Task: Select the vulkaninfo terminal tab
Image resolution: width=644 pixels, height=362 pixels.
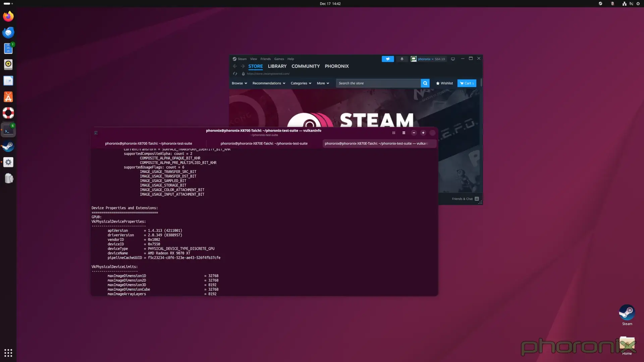Action: tap(379, 143)
